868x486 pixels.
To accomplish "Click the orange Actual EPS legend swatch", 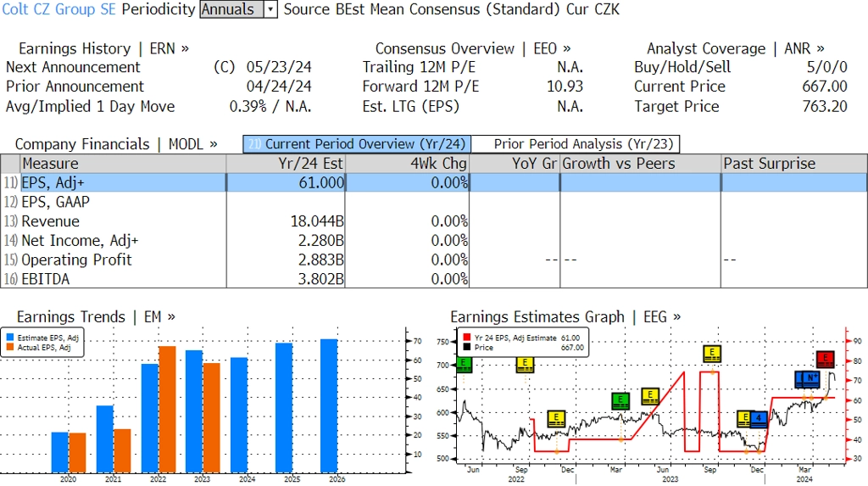I will (9, 348).
